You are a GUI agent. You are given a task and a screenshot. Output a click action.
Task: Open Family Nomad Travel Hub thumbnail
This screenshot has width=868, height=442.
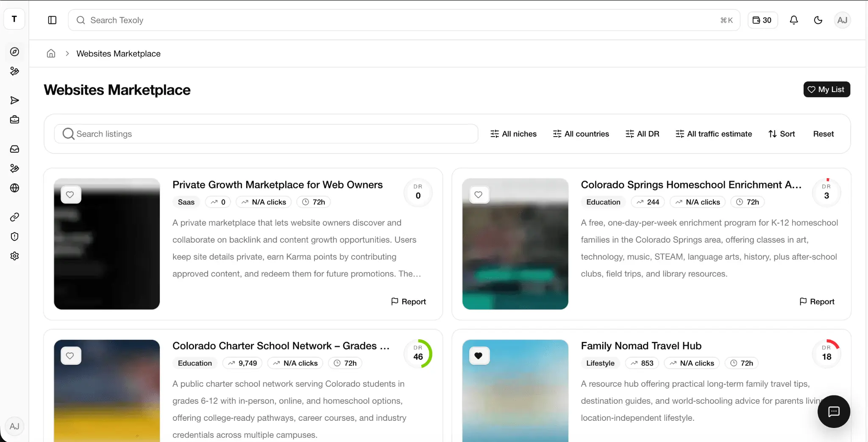515,391
